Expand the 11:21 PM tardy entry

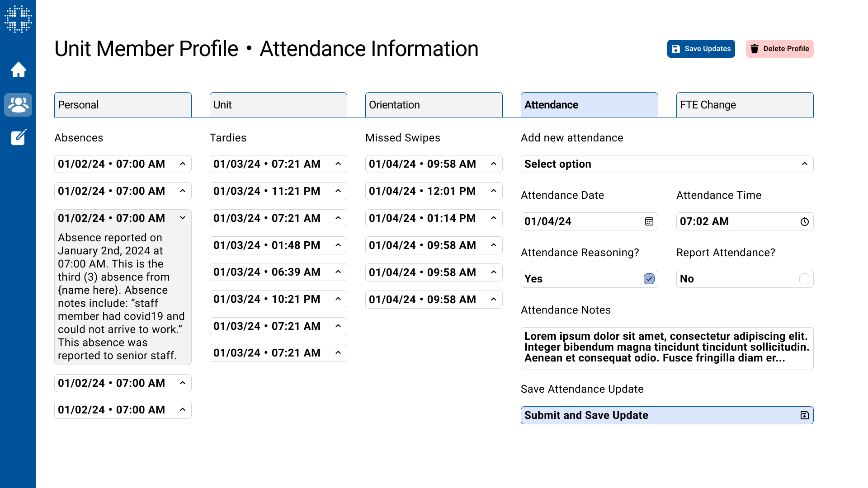click(x=338, y=191)
